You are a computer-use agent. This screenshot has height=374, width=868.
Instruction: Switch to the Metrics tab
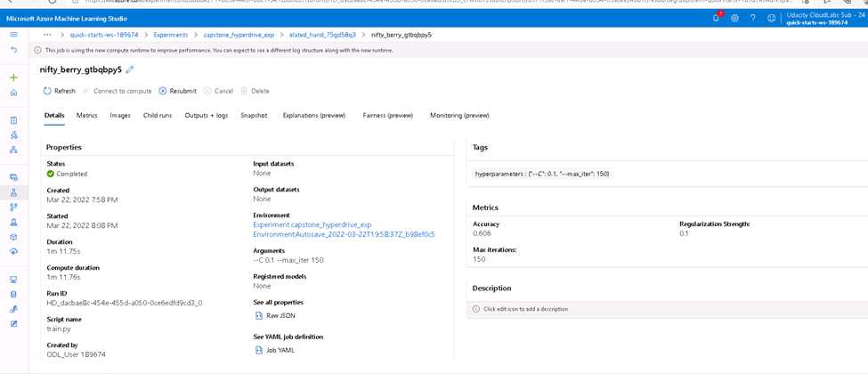tap(87, 115)
